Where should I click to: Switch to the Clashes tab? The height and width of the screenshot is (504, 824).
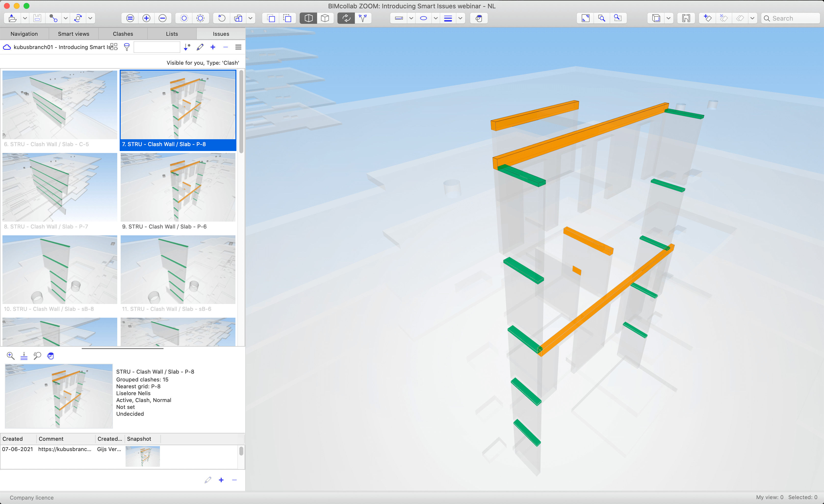click(123, 34)
